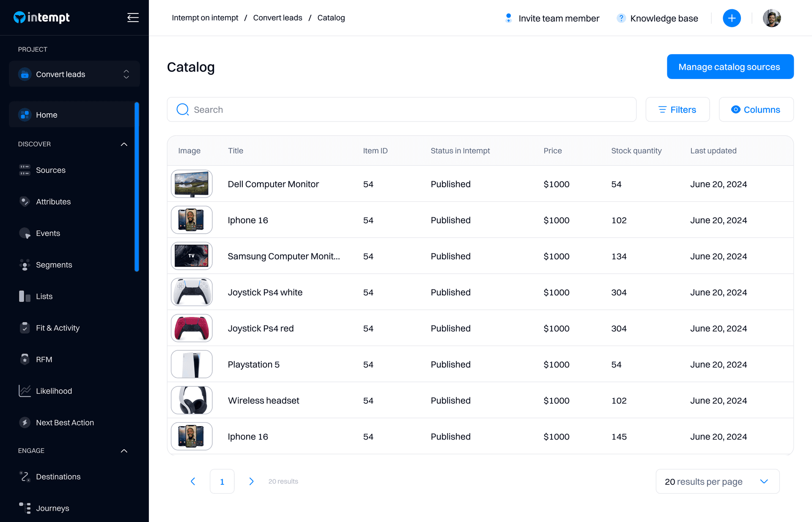Screen dimensions: 812x522
Task: Click the Catalog breadcrumb
Action: [x=331, y=18]
